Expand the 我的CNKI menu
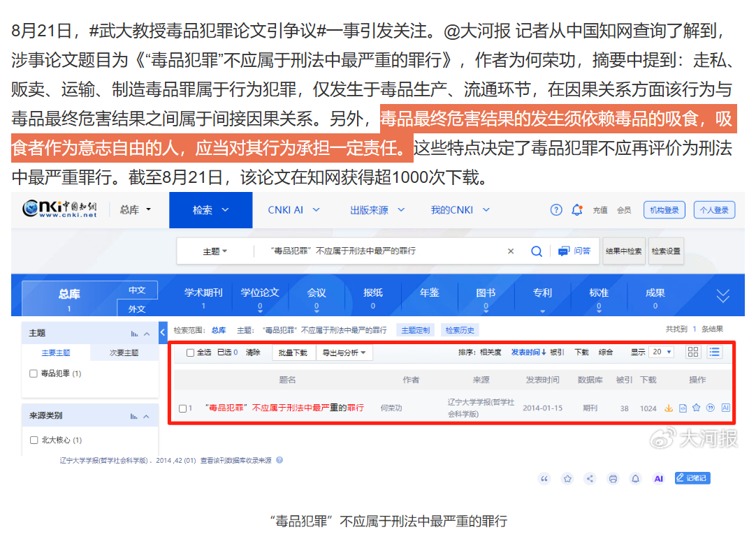Screen dimensions: 756x541 (x=460, y=210)
